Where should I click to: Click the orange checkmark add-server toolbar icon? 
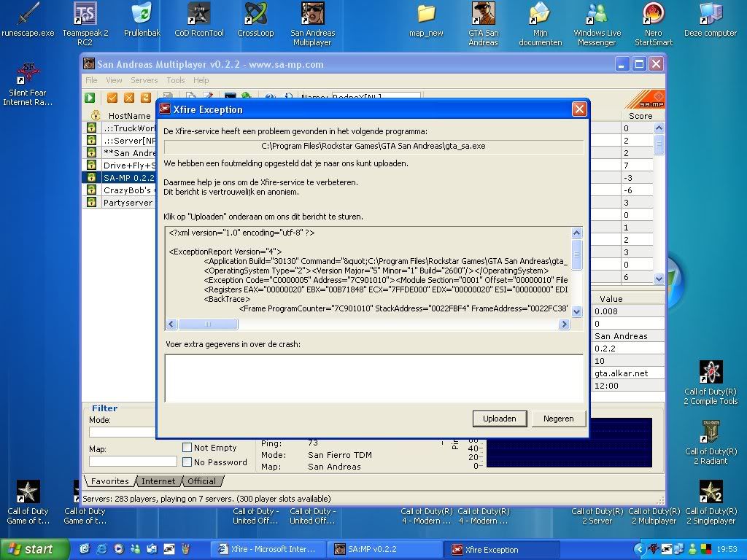(x=112, y=98)
